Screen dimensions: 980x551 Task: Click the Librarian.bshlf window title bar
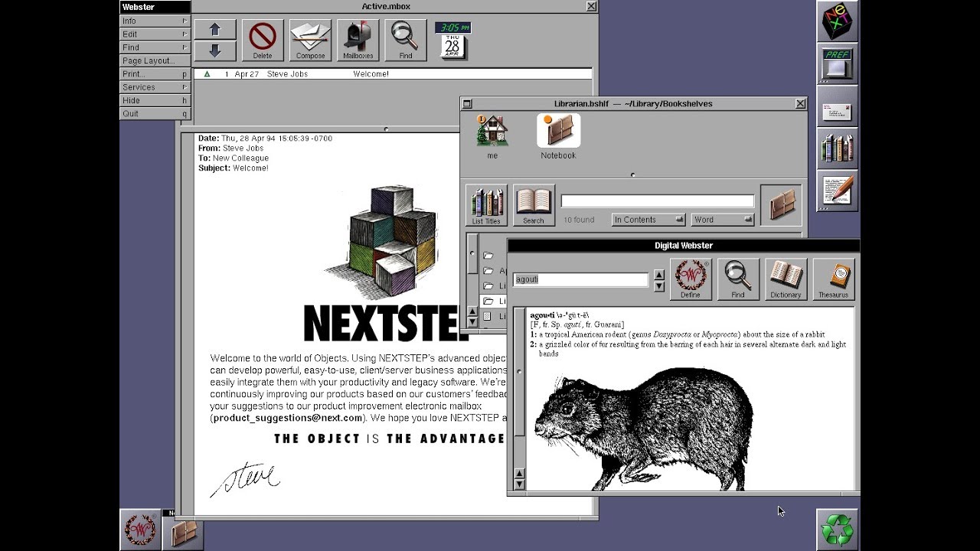point(633,104)
